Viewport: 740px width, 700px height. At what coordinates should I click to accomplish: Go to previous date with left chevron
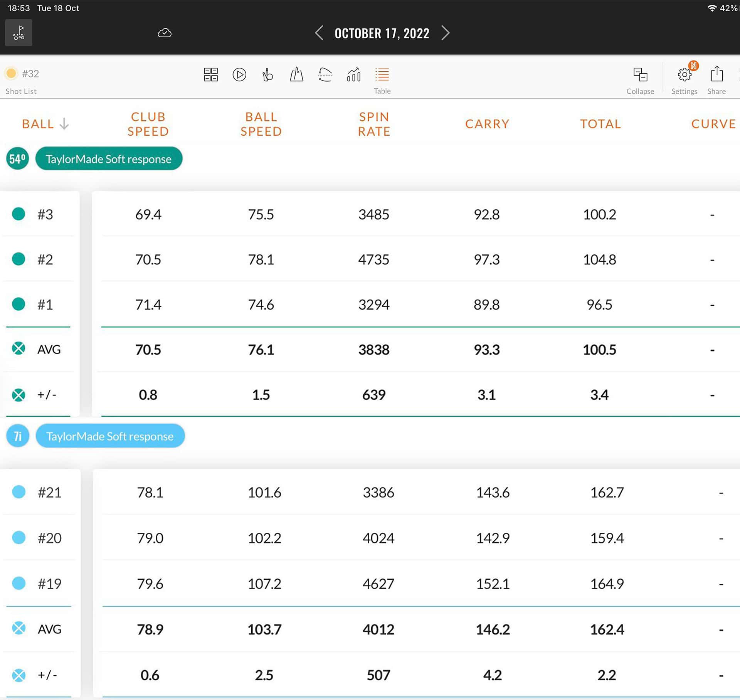pyautogui.click(x=319, y=33)
